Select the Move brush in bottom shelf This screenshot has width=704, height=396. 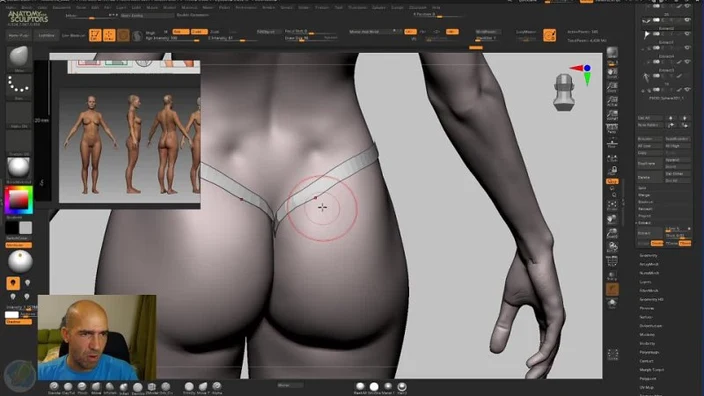[x=96, y=387]
